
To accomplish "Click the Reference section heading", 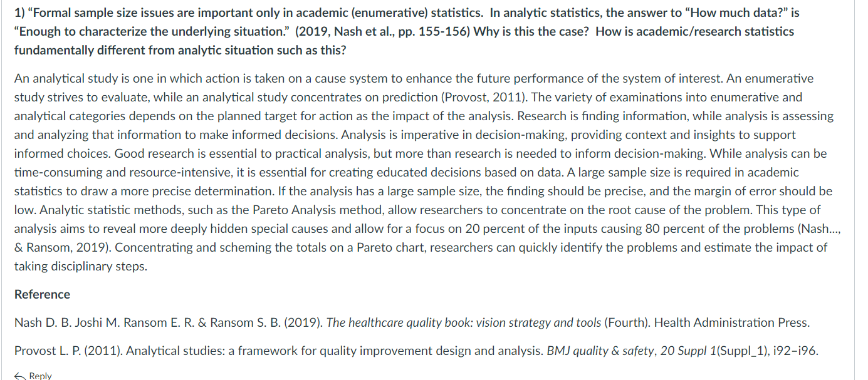I will tap(42, 294).
